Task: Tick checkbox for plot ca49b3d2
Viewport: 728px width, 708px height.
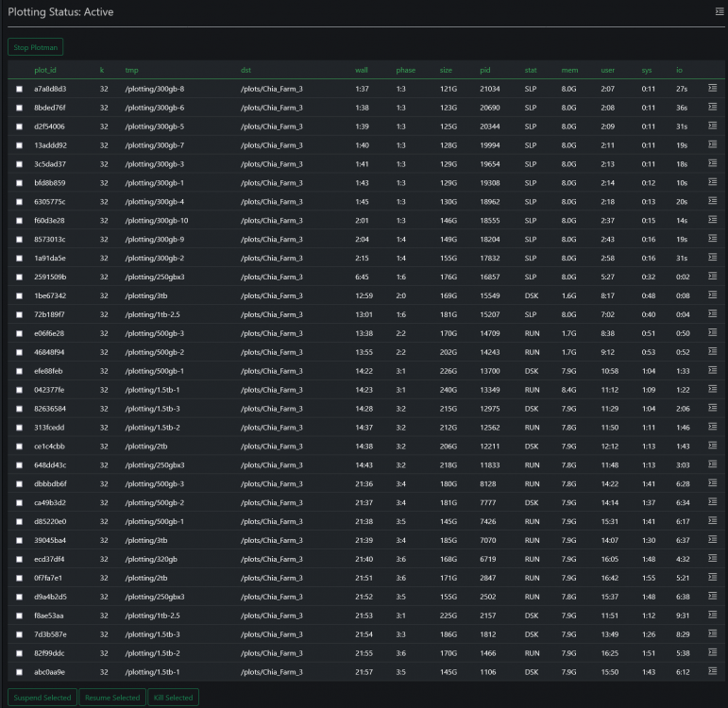Action: pos(19,503)
